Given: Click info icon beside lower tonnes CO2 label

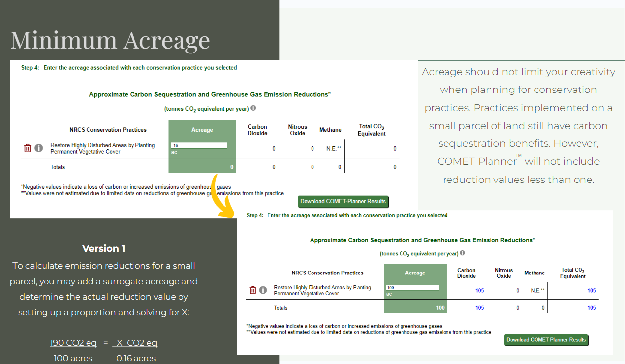Looking at the screenshot, I should point(462,253).
